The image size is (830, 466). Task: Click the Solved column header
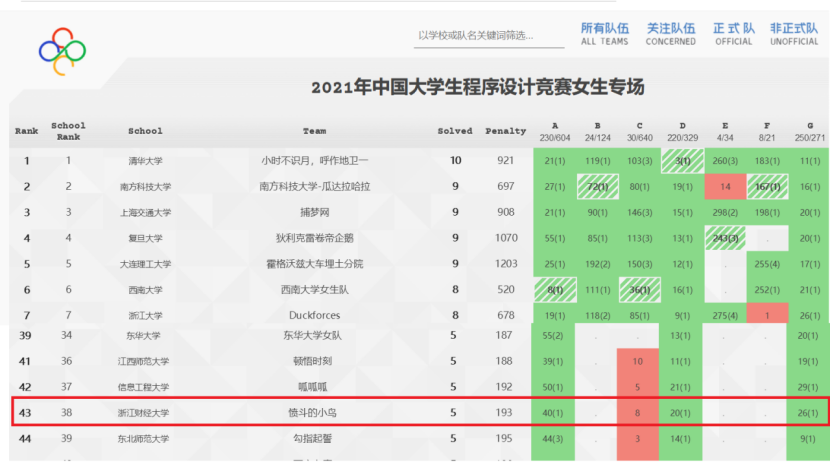pyautogui.click(x=455, y=131)
